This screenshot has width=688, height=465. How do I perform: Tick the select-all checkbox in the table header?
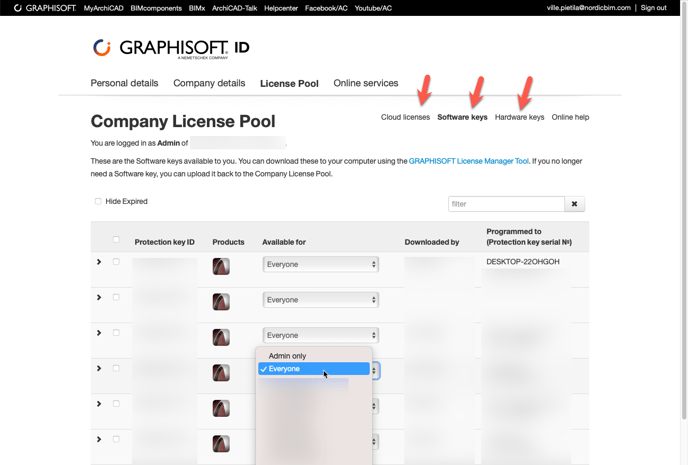pyautogui.click(x=116, y=240)
